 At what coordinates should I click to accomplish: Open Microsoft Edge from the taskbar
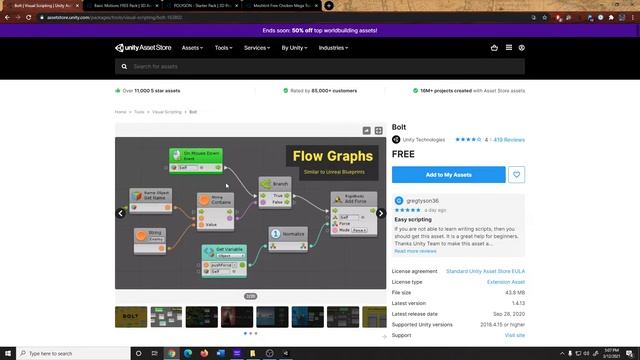pyautogui.click(x=188, y=353)
